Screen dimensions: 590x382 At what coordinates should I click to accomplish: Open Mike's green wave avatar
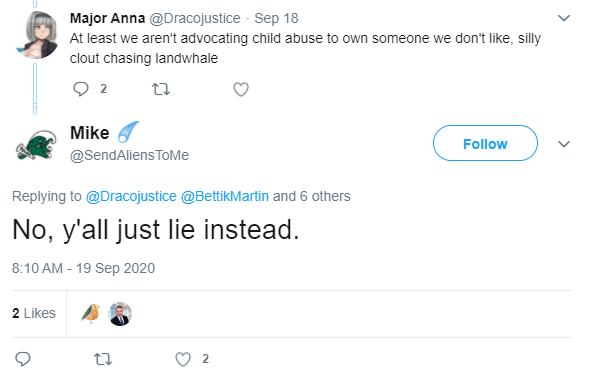[36, 145]
